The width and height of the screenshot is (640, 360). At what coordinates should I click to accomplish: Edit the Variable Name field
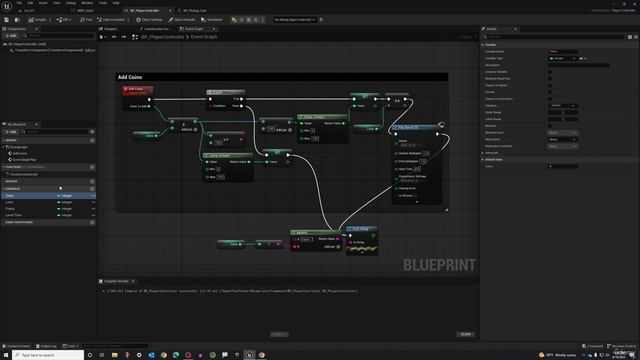point(563,51)
